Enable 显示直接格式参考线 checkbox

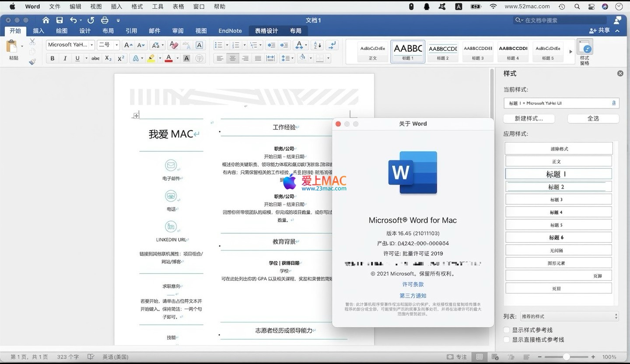point(507,339)
